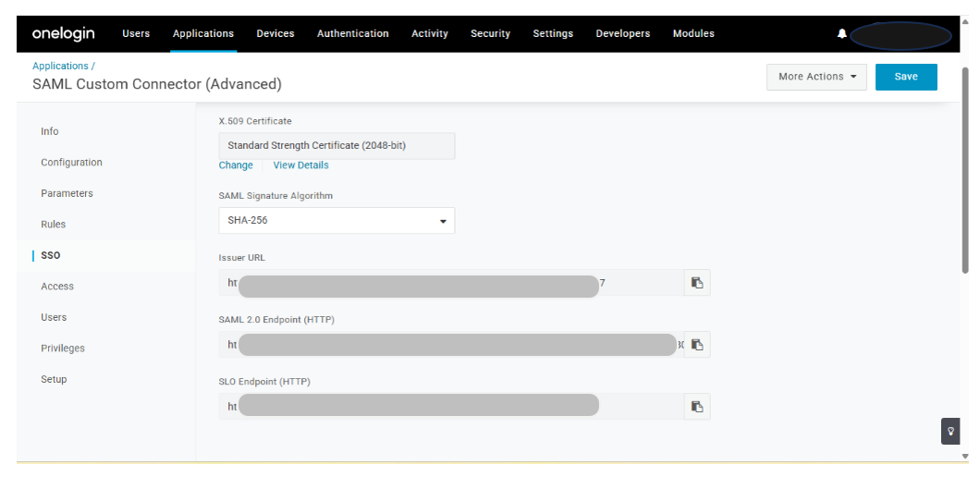Click the X.509 certificate field
The width and height of the screenshot is (980, 477).
point(337,146)
